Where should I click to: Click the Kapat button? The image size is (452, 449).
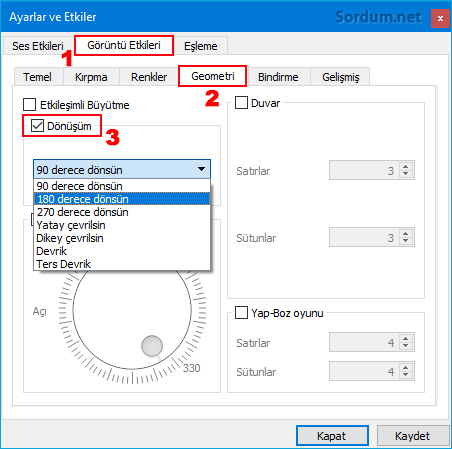point(332,436)
